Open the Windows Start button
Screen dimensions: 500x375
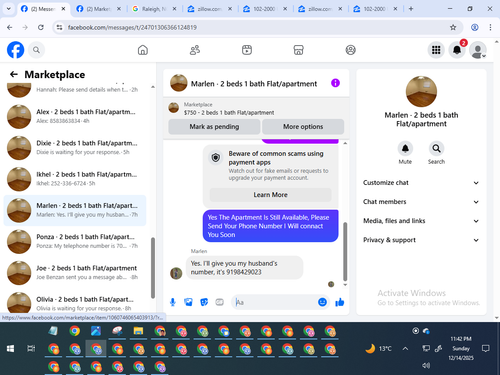(x=10, y=349)
